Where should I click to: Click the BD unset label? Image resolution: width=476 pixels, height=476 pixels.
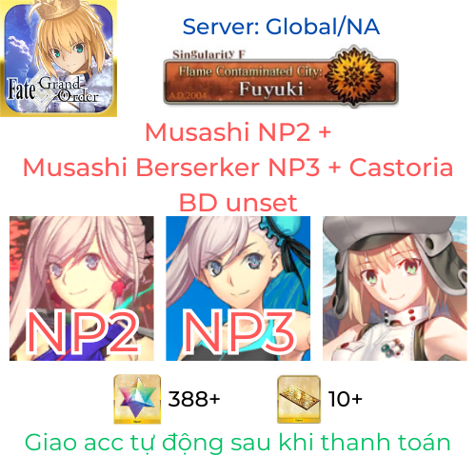pyautogui.click(x=238, y=203)
